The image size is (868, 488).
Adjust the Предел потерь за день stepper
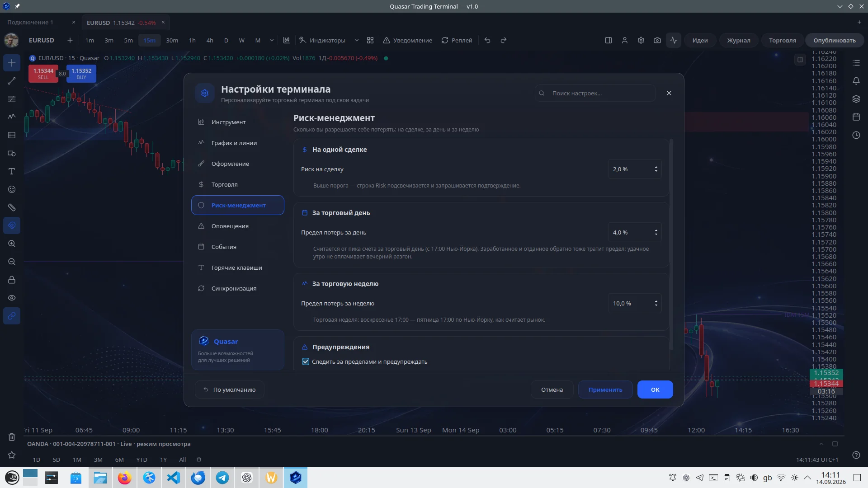(x=656, y=232)
